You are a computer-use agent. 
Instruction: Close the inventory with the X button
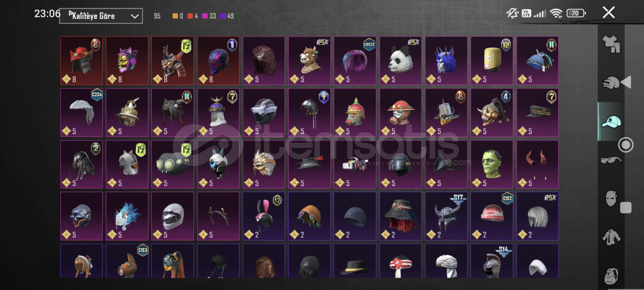click(609, 12)
